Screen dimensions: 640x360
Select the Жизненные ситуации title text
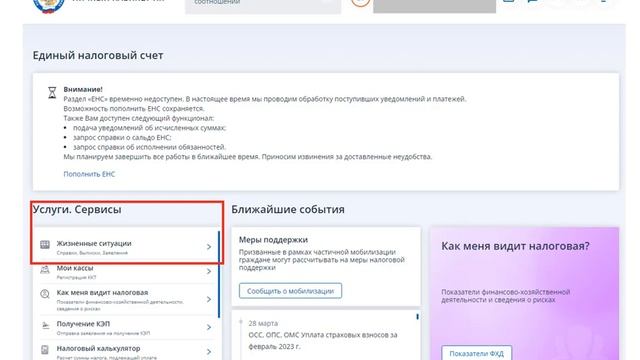coord(94,243)
